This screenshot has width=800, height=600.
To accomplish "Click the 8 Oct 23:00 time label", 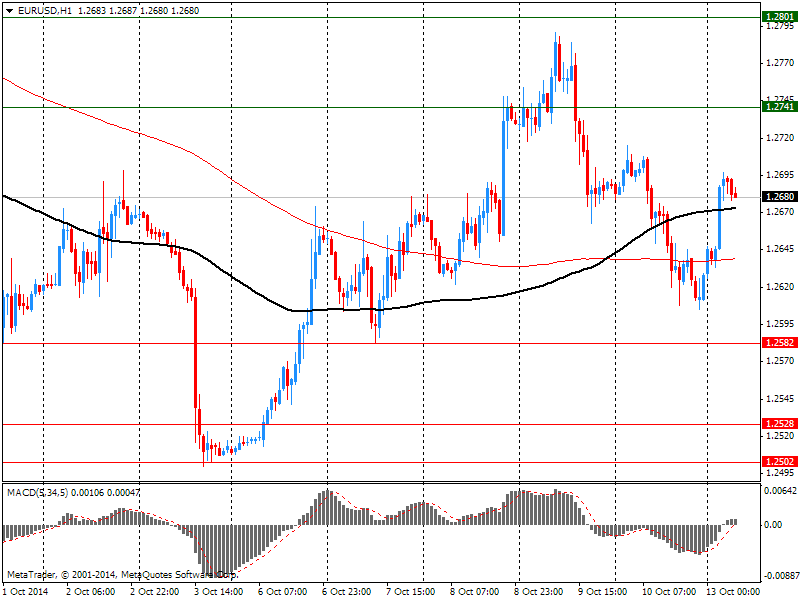I will point(538,591).
